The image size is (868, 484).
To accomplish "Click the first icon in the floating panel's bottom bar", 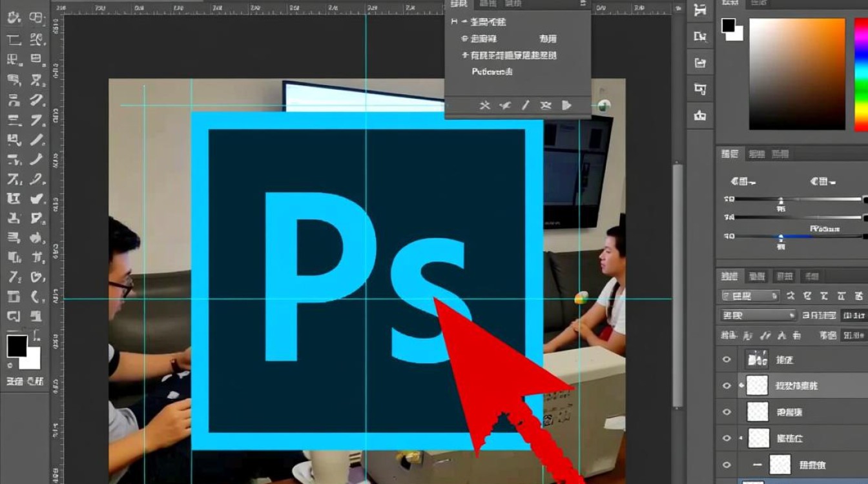I will pos(485,105).
